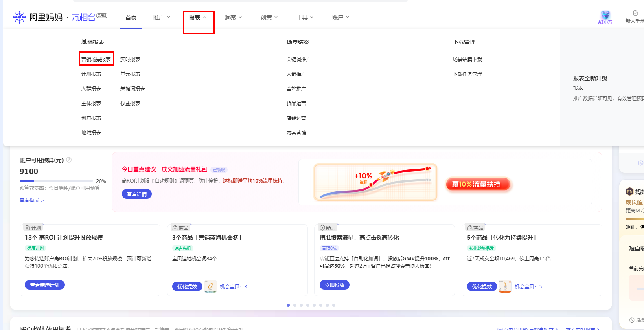The image size is (644, 330).
Task: Open product thumbnail in 5个商品 card
Action: pos(505,286)
